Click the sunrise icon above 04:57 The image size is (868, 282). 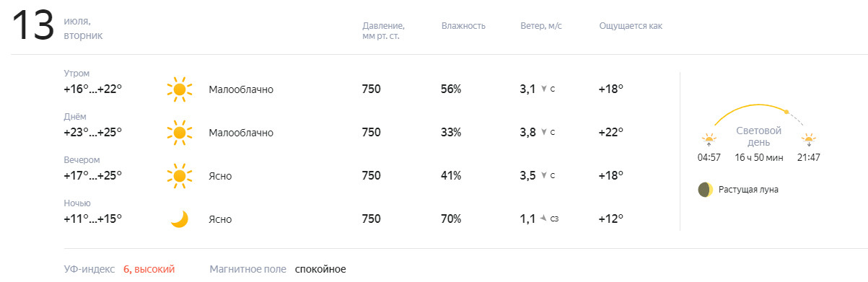(709, 140)
